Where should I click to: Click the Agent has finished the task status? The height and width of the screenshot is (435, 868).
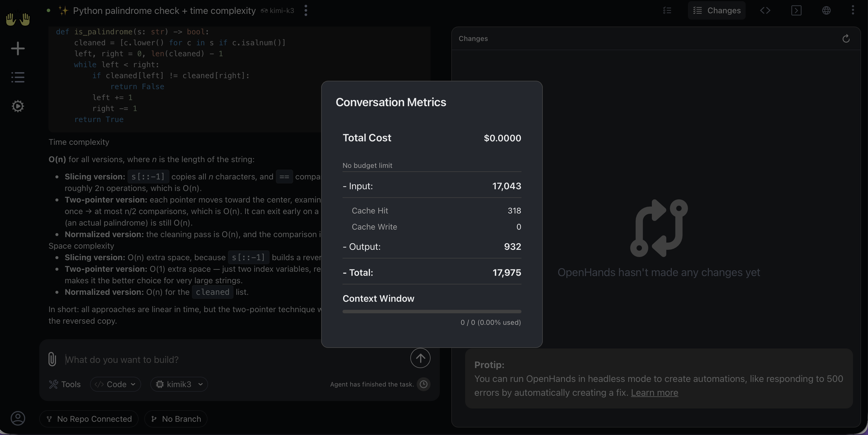click(372, 385)
